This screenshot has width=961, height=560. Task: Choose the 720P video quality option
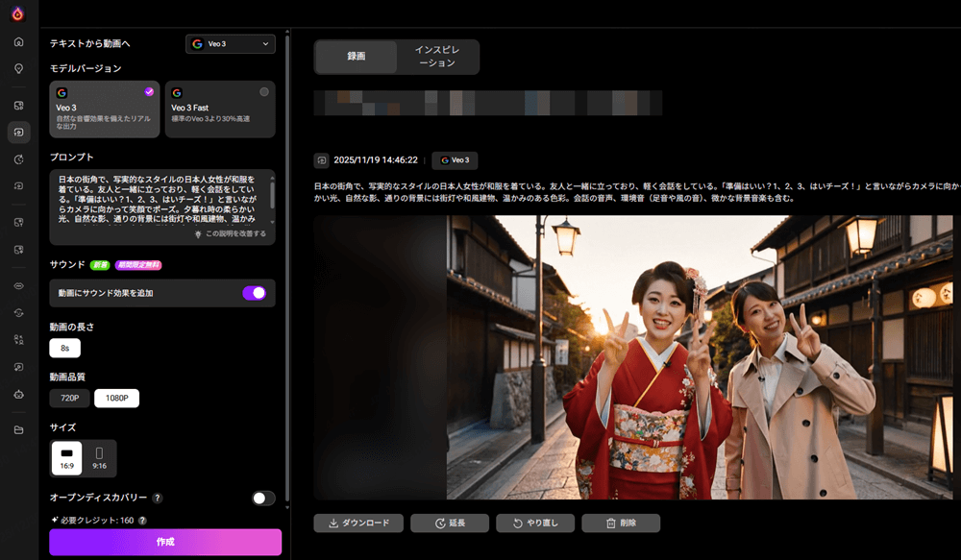pos(69,398)
